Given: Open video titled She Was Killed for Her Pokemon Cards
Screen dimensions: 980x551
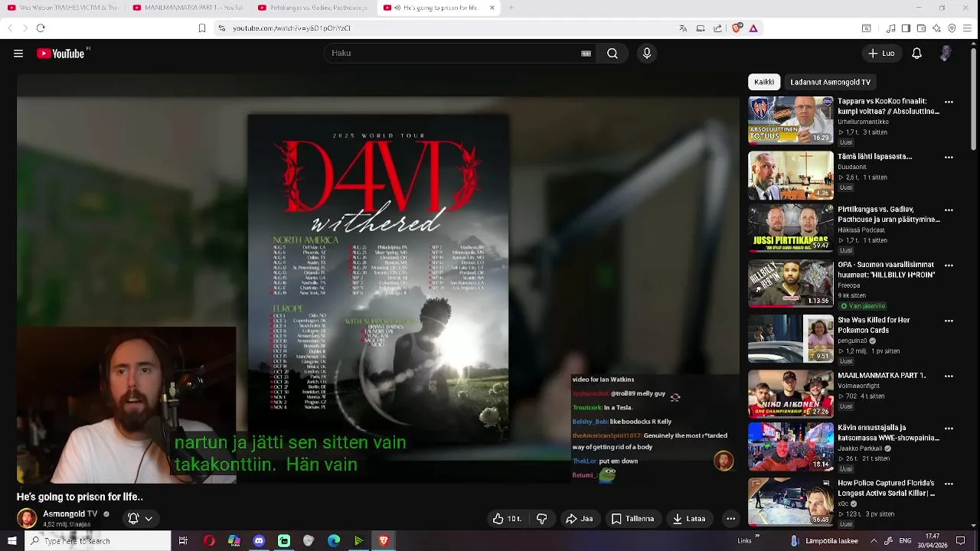Looking at the screenshot, I should 874,325.
